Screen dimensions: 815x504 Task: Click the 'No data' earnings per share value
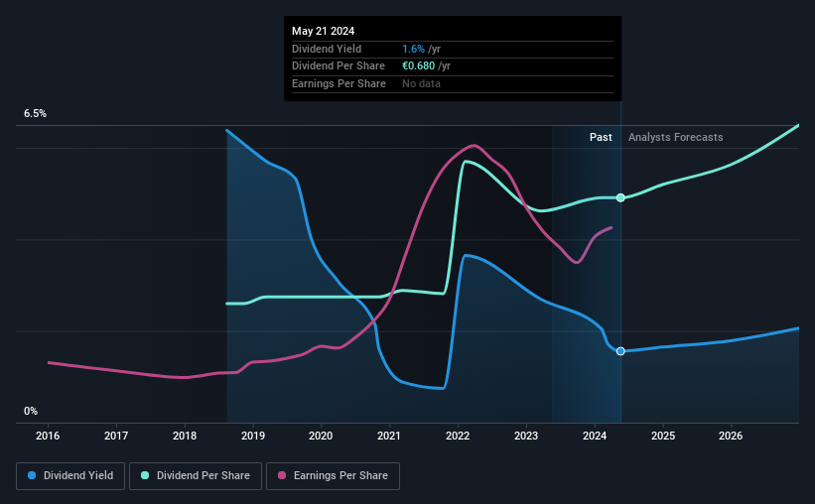421,83
